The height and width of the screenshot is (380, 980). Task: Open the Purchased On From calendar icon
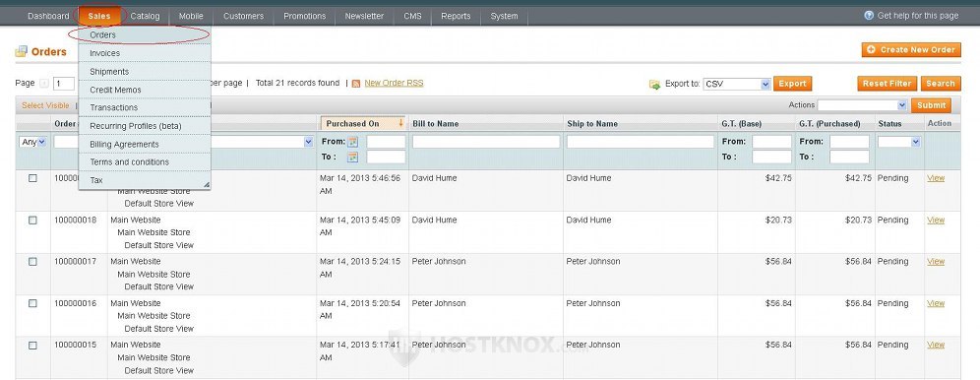click(352, 142)
